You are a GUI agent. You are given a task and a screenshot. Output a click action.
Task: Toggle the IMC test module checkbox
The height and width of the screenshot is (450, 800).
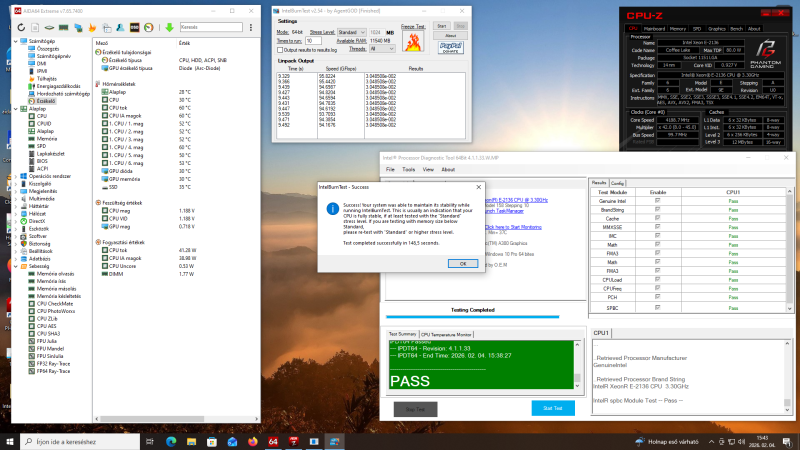[657, 236]
